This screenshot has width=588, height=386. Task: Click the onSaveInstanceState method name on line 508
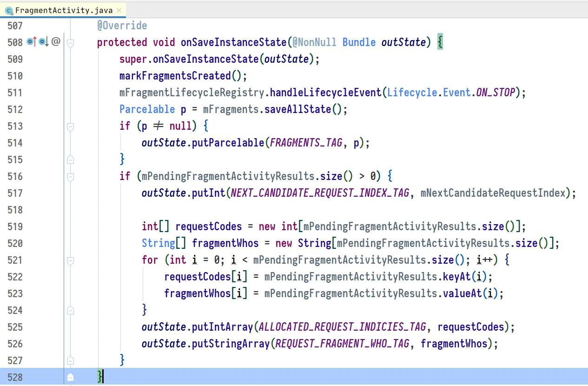pyautogui.click(x=234, y=42)
